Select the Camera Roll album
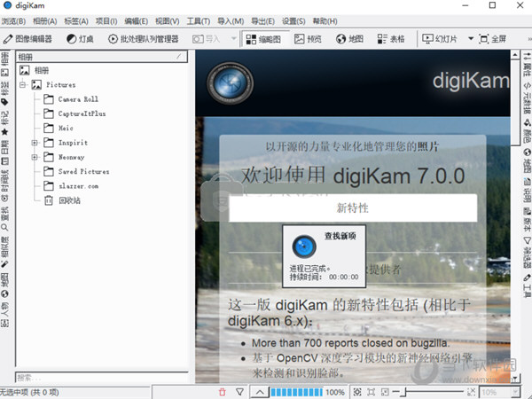The image size is (532, 399). coord(78,99)
